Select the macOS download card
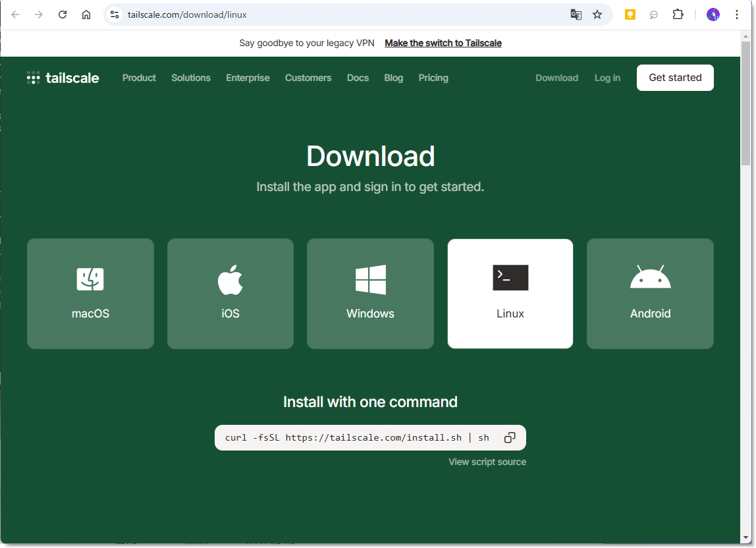The image size is (756, 548). click(91, 293)
